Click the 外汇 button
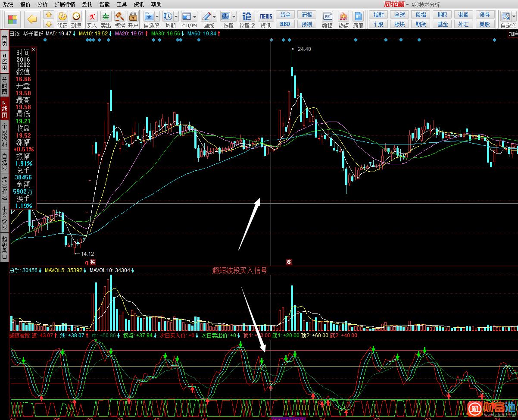The height and width of the screenshot is (420, 518). [x=464, y=24]
